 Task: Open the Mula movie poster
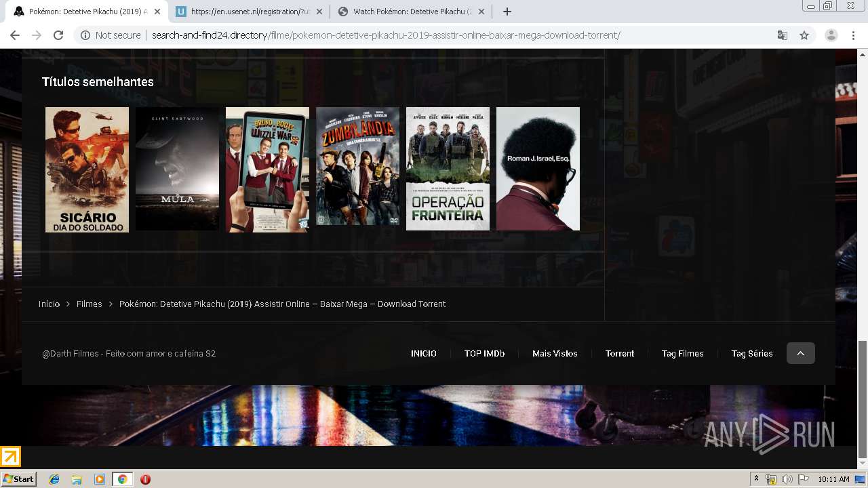177,169
